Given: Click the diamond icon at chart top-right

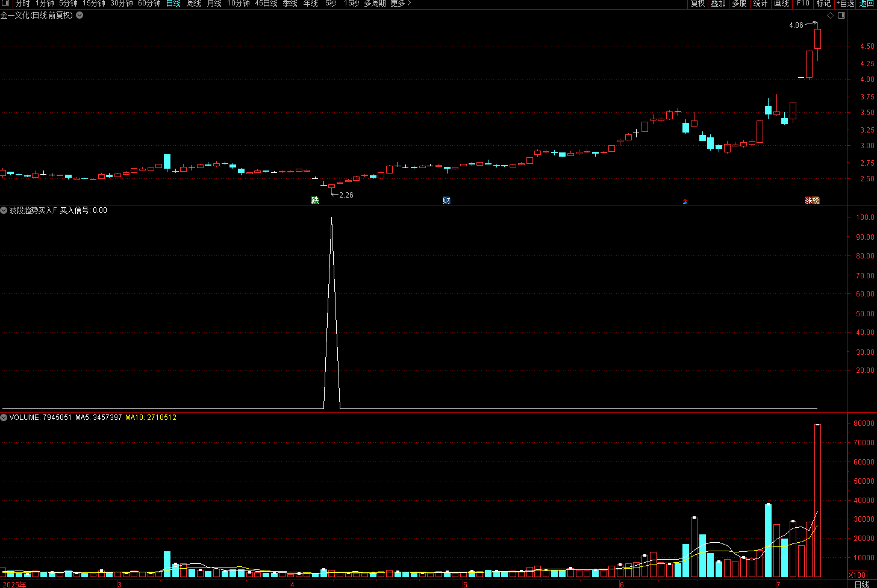Looking at the screenshot, I should click(830, 15).
